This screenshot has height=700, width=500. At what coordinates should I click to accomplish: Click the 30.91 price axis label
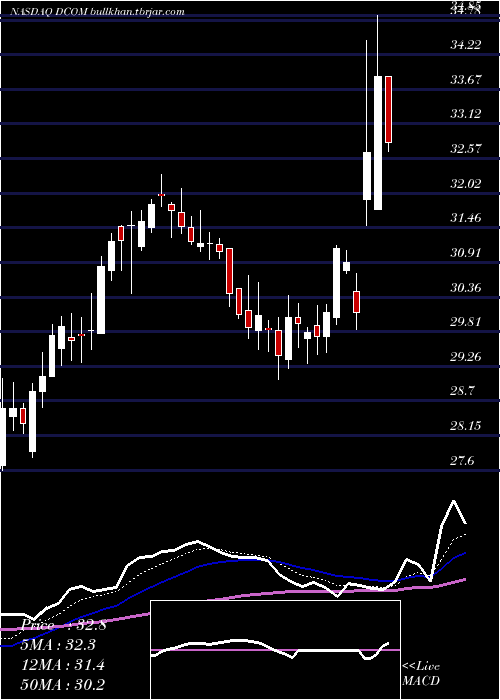pos(466,253)
